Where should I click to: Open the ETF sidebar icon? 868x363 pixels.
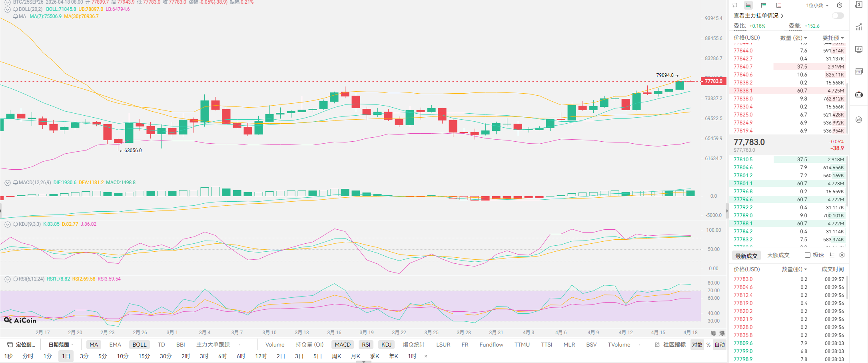click(x=858, y=72)
